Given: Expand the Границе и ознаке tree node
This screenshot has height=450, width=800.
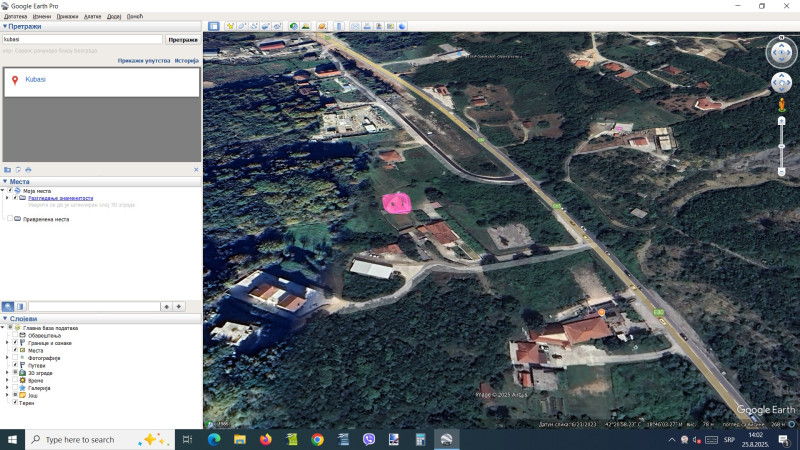Looking at the screenshot, I should click(x=7, y=342).
